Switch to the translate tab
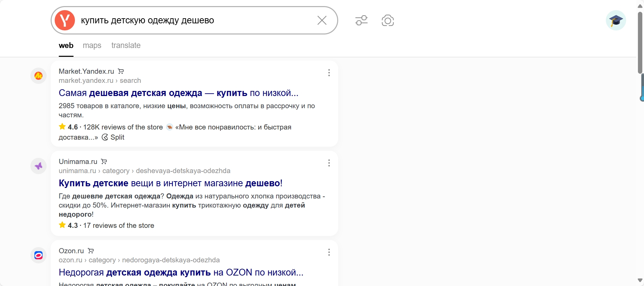This screenshot has height=286, width=644. (x=126, y=45)
